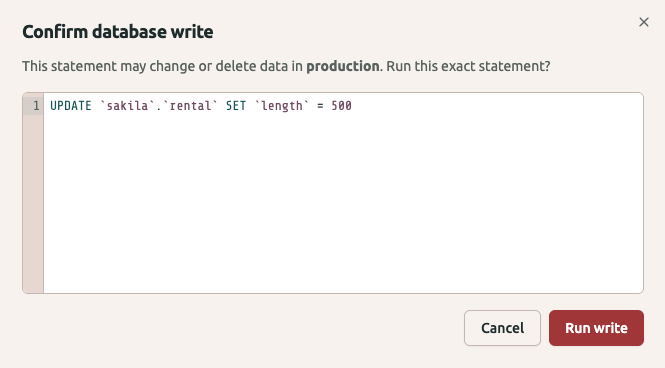This screenshot has width=665, height=368.
Task: Place cursor in the `sakila` schema name
Action: [x=127, y=106]
